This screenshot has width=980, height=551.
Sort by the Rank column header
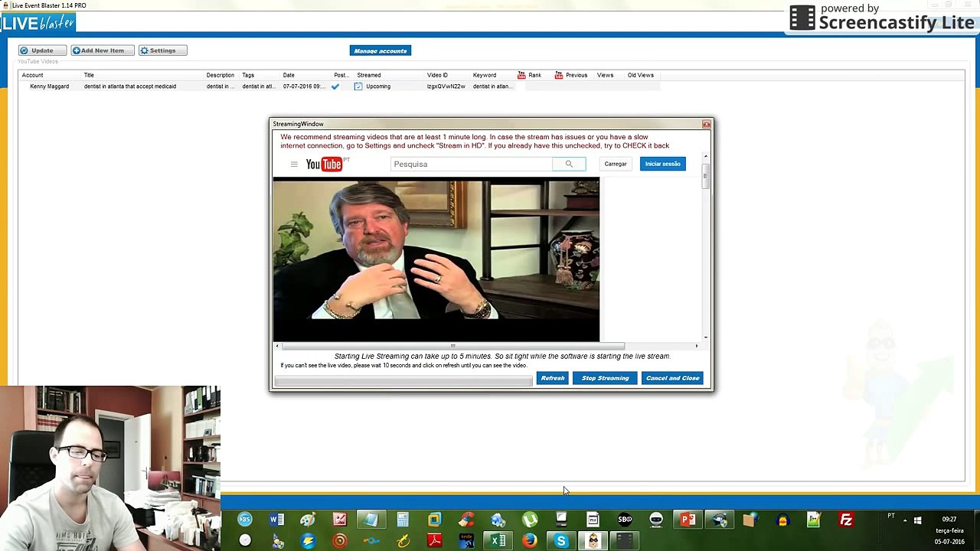[534, 75]
